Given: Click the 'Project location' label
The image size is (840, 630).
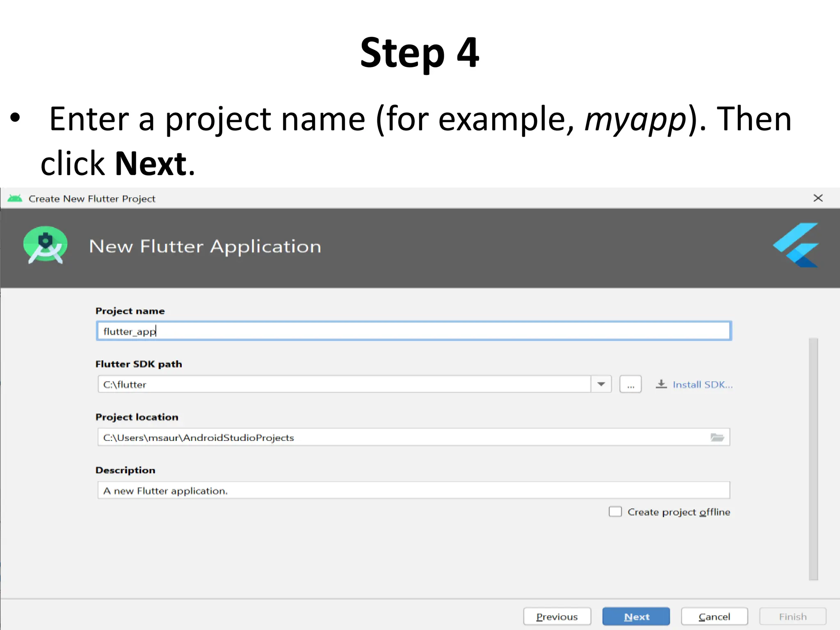Looking at the screenshot, I should (137, 417).
